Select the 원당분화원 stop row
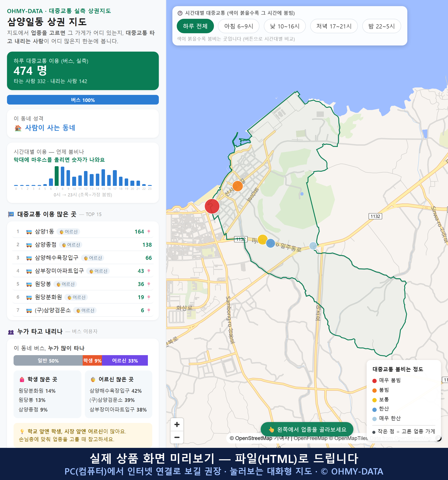Image resolution: width=448 pixels, height=480 pixels. (83, 297)
